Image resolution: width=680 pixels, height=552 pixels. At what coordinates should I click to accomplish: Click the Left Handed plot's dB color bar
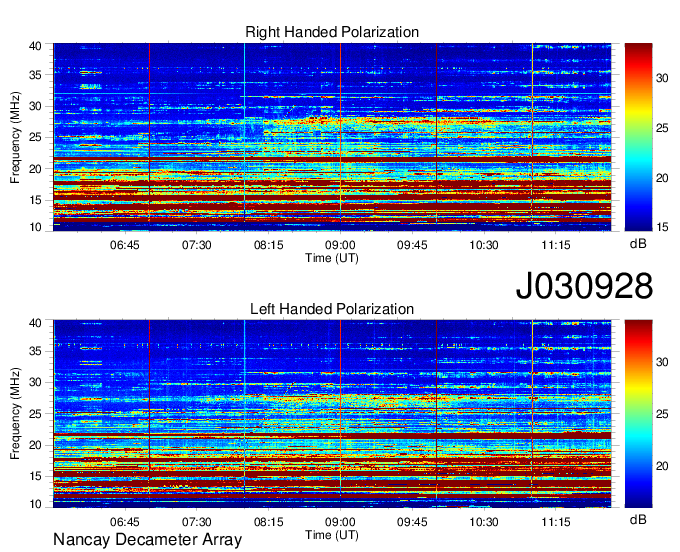click(x=638, y=414)
